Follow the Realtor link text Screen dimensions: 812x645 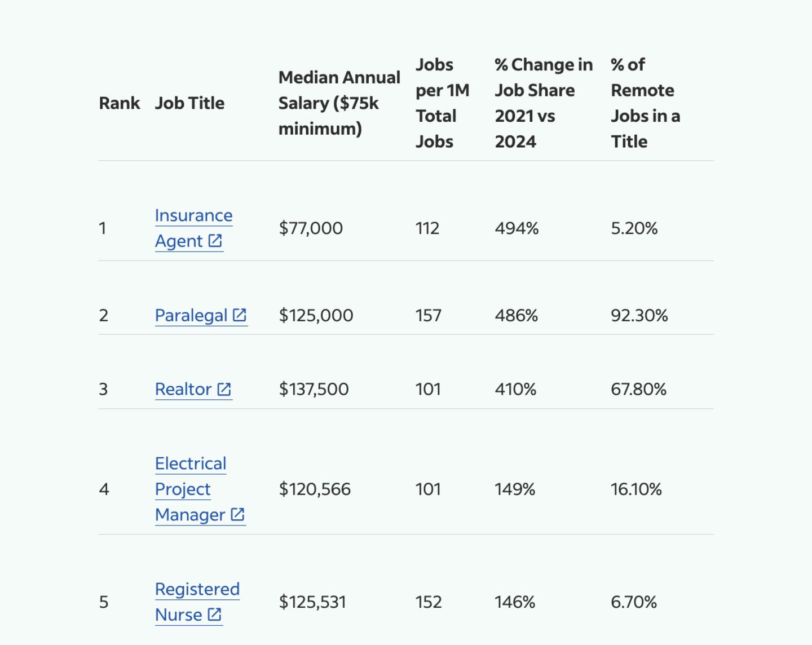click(x=183, y=390)
